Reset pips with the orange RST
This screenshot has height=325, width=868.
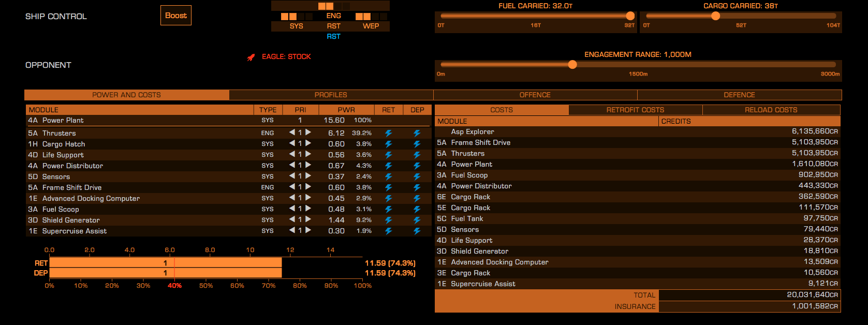[x=334, y=26]
